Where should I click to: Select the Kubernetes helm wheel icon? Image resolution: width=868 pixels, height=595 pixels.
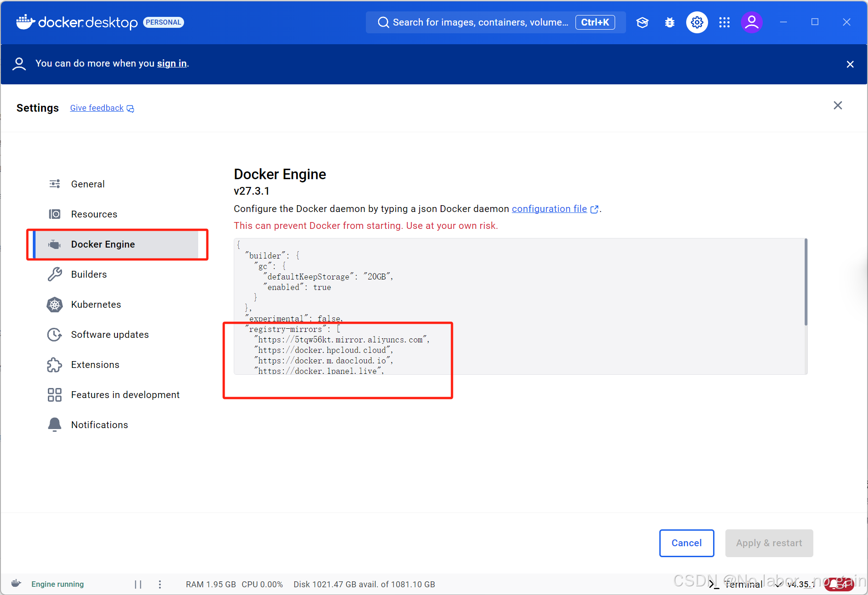tap(54, 305)
